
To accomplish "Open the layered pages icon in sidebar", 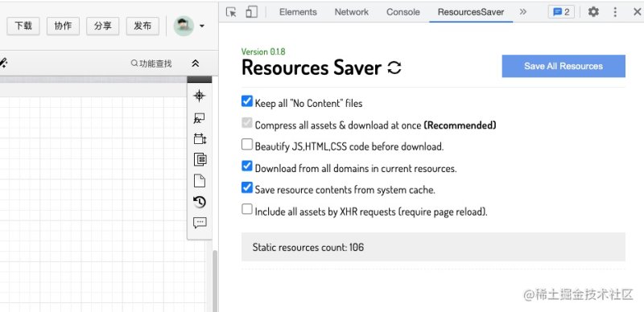I will tap(200, 159).
